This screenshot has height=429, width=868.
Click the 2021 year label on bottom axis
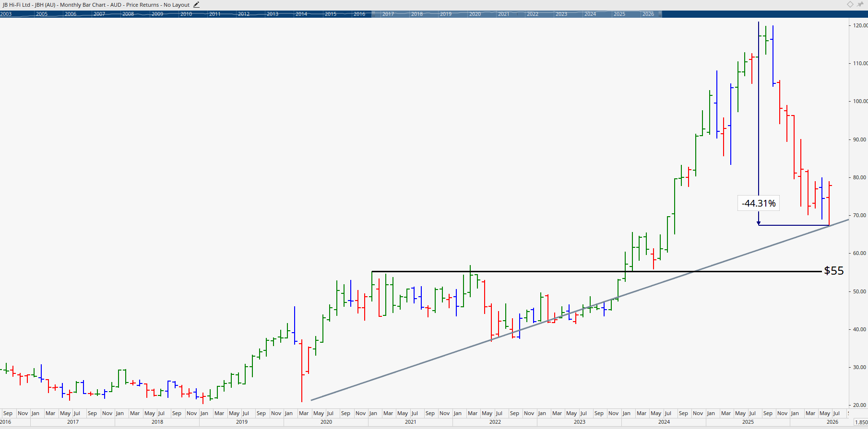pyautogui.click(x=411, y=422)
